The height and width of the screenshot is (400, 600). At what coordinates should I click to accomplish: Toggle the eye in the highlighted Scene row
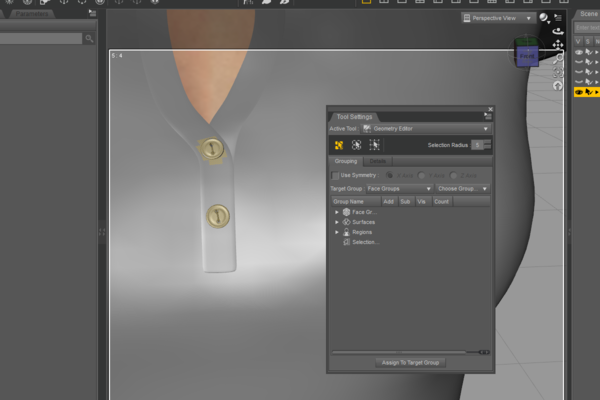579,92
